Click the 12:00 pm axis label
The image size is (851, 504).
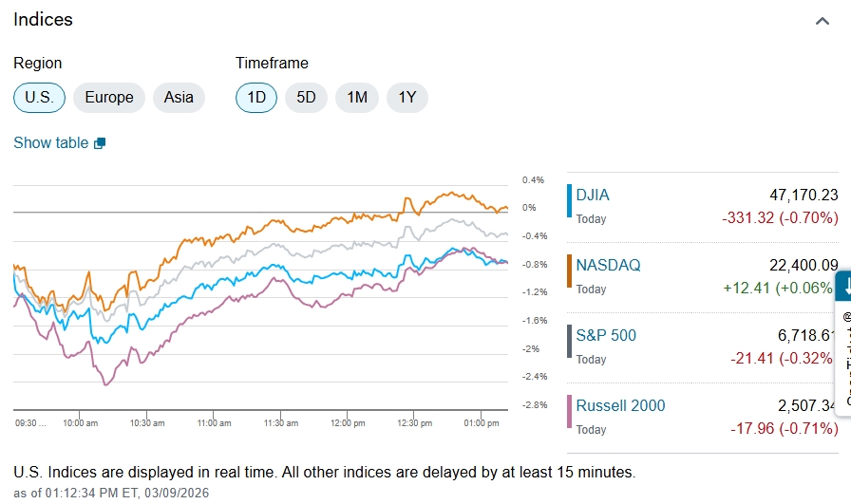348,423
